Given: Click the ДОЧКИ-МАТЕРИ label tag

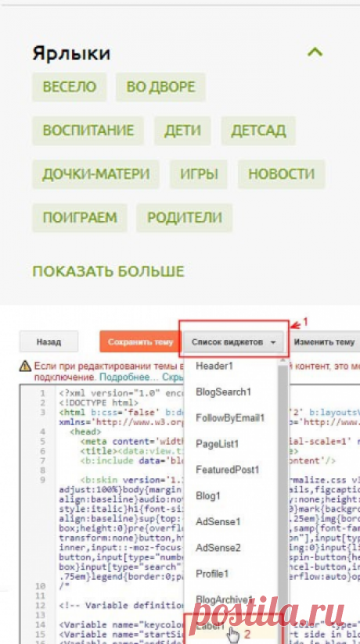Looking at the screenshot, I should (96, 174).
